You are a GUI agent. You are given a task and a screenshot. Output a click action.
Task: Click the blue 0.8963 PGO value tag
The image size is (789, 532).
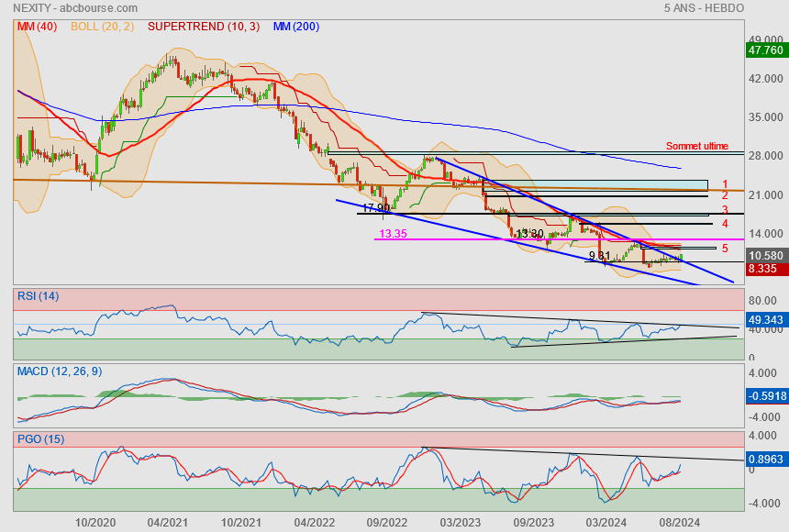click(x=766, y=459)
